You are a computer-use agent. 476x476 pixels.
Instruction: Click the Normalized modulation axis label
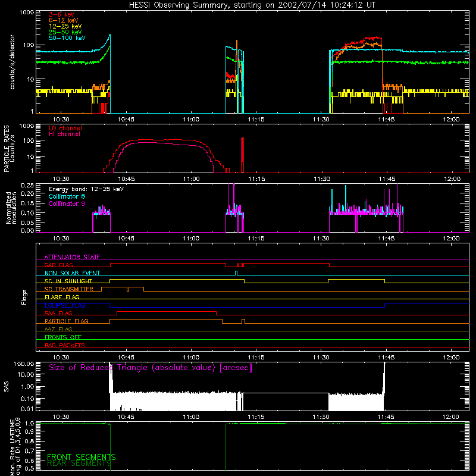point(11,208)
